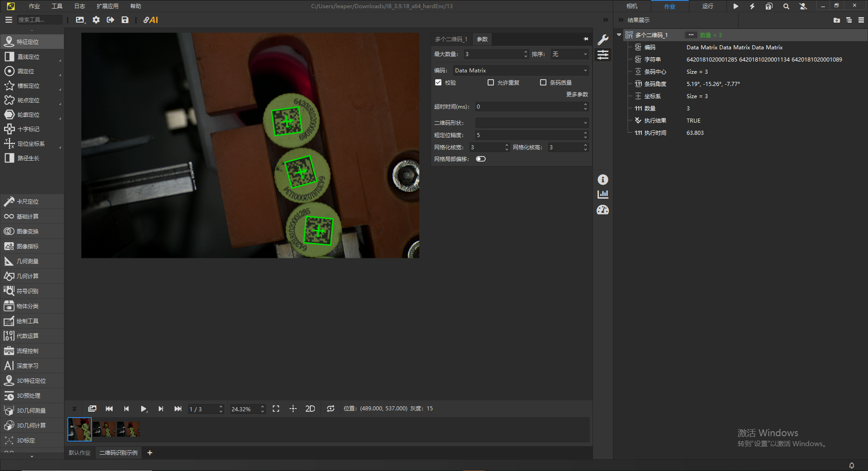Add a new job tab with the plus button

click(x=150, y=453)
